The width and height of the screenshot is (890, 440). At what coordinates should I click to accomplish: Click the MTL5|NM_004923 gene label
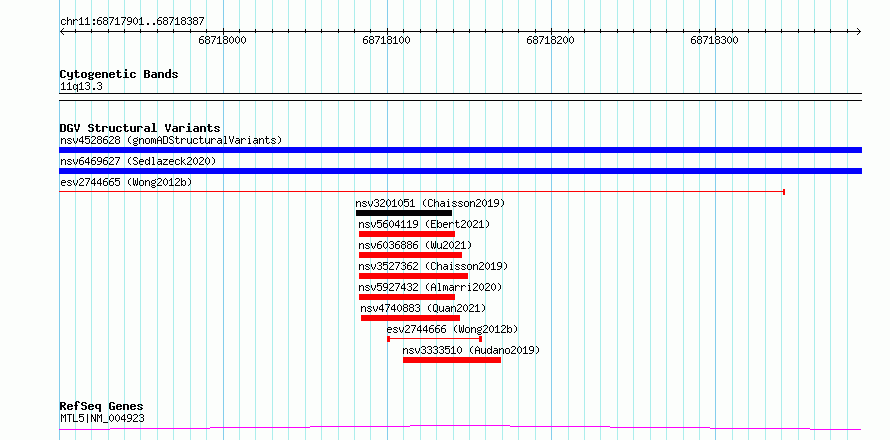[102, 418]
